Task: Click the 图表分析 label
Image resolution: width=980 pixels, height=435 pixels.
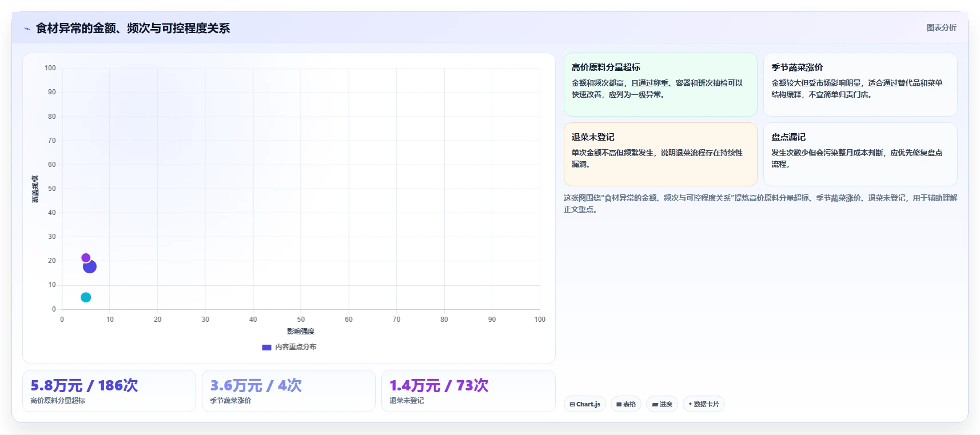Action: pyautogui.click(x=941, y=27)
